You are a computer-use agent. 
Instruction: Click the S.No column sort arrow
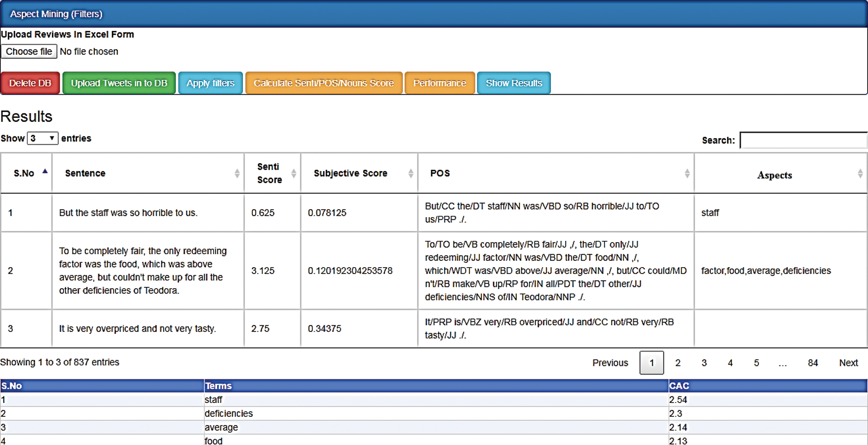[x=45, y=172]
